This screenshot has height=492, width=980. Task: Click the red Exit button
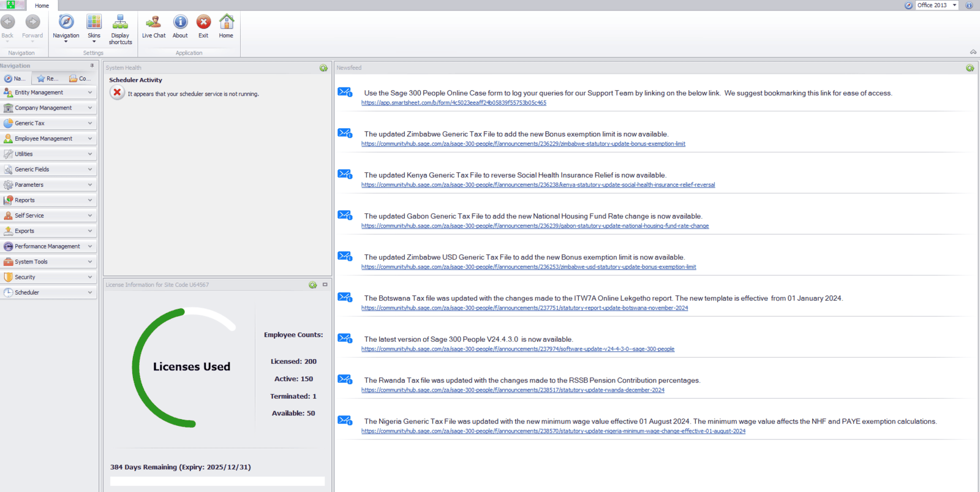[x=203, y=27]
